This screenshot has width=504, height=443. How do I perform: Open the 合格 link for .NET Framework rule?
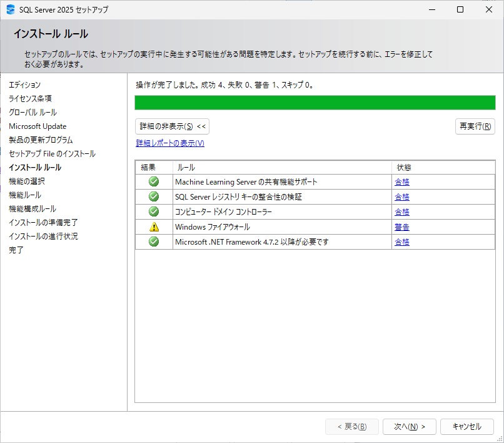401,242
